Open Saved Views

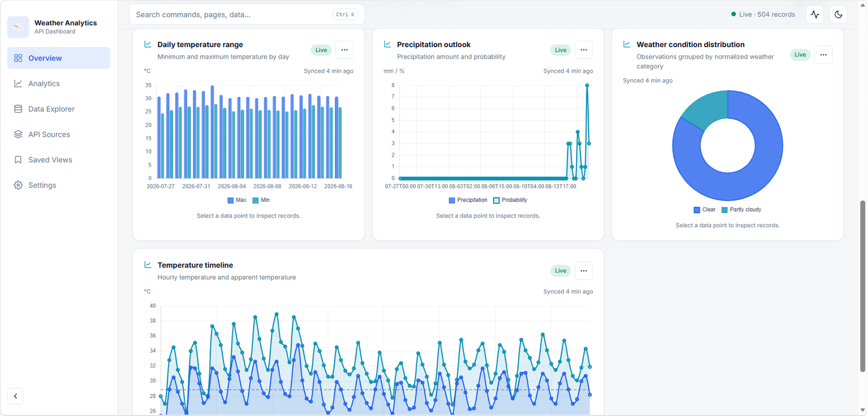tap(59, 160)
